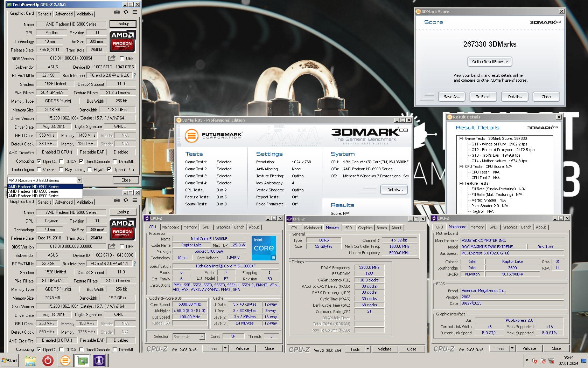Toggle the OpenGL 4.5 checkbox
The width and height of the screenshot is (588, 368).
point(109,170)
